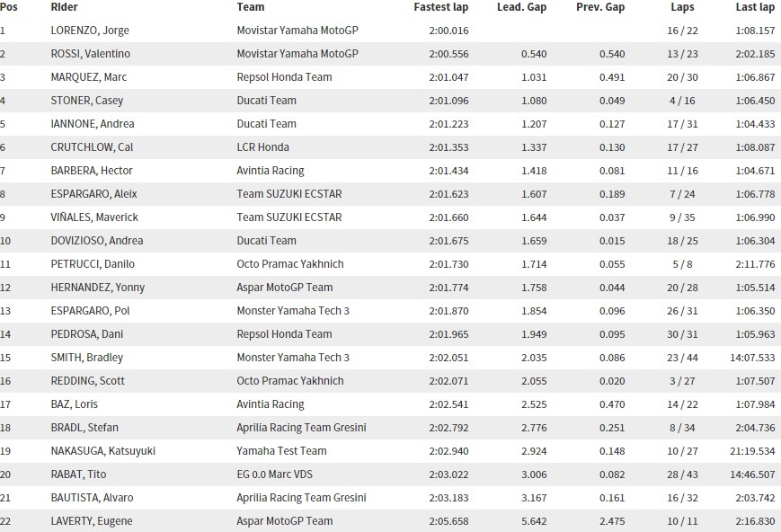
Task: Select rider ROSSI, Valentino
Action: pyautogui.click(x=90, y=54)
